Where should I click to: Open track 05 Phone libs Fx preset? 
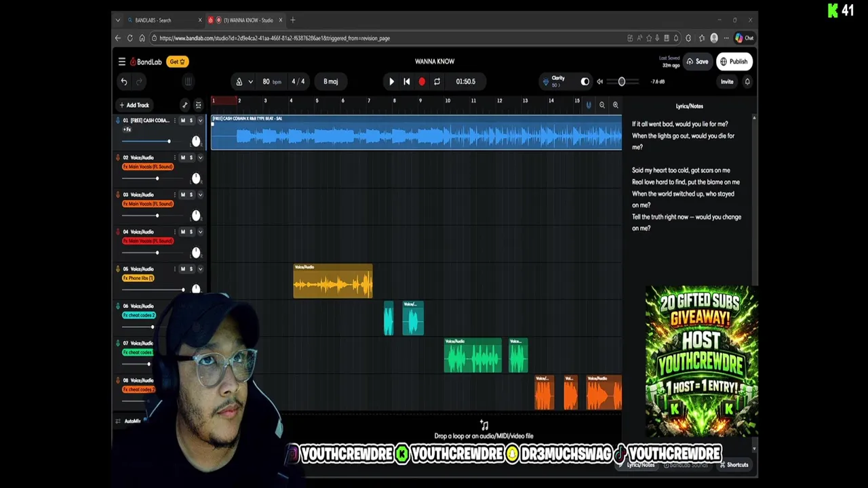138,278
